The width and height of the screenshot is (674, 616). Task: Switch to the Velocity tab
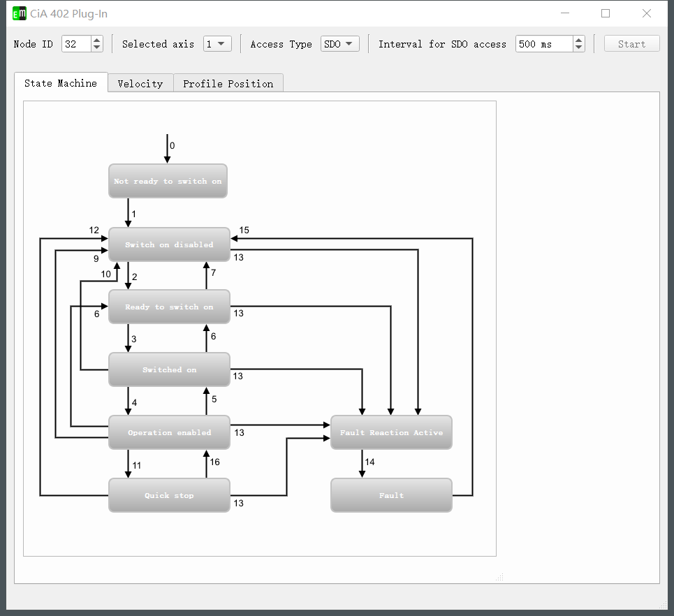pos(140,83)
